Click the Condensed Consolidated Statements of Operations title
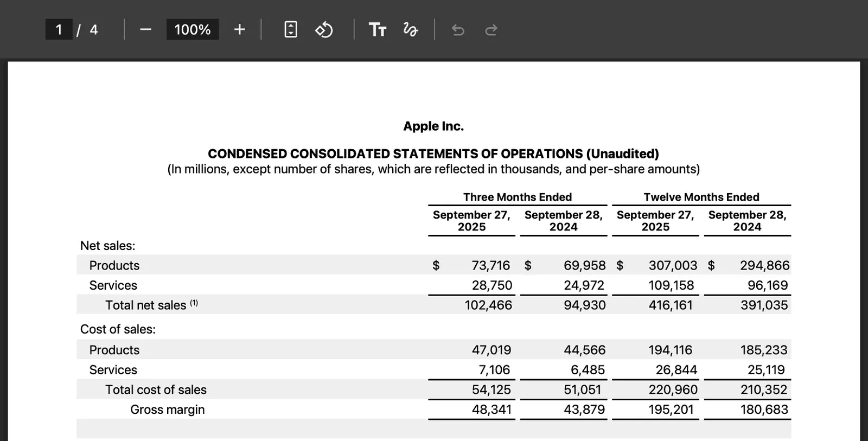 pos(433,154)
